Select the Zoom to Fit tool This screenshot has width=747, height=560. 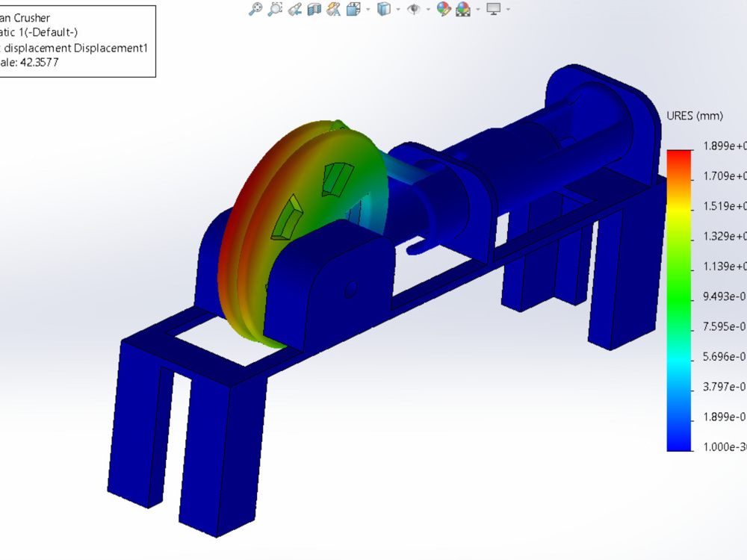click(x=256, y=10)
